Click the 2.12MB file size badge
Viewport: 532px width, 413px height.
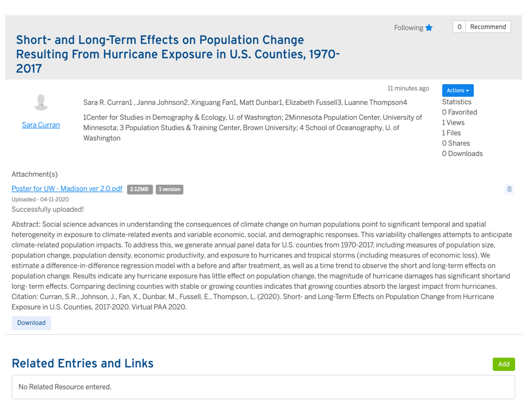pos(139,189)
